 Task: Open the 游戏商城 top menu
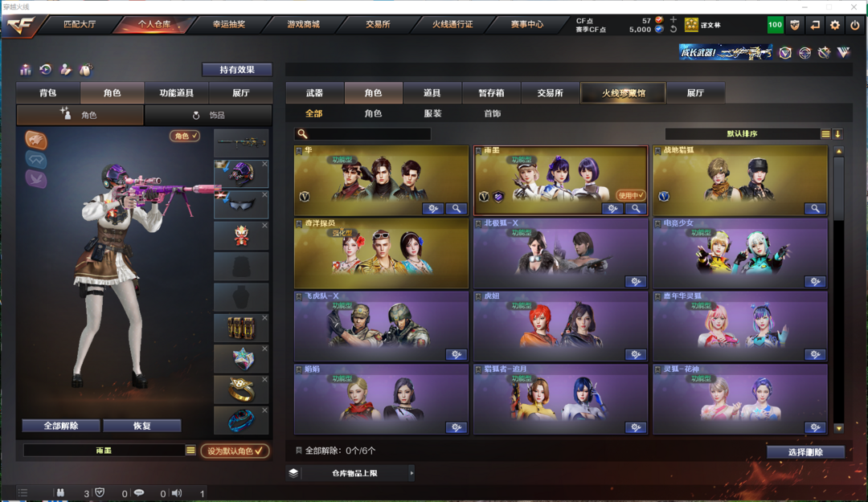pos(303,24)
